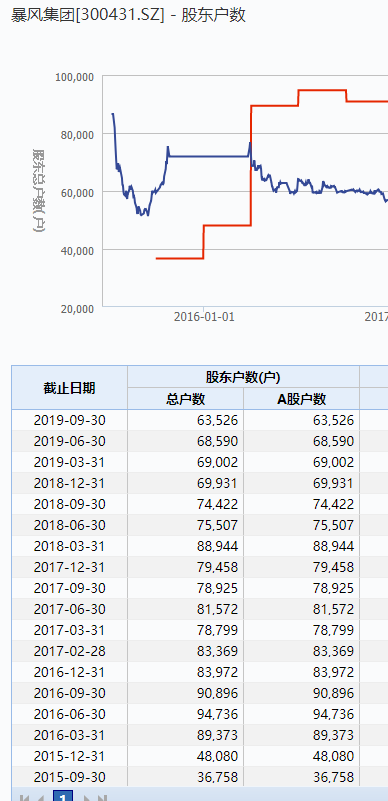Select the 2016-03-31 date cell
Screen dimensions: 388x801
pyautogui.click(x=69, y=735)
